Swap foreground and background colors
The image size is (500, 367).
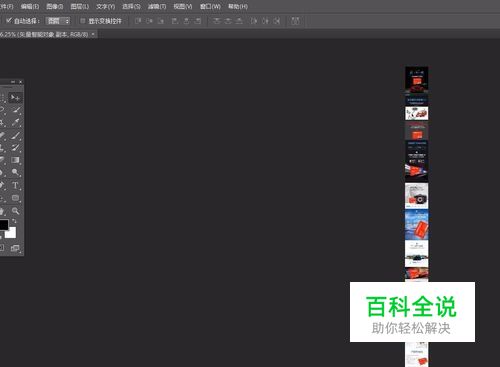[x=15, y=221]
